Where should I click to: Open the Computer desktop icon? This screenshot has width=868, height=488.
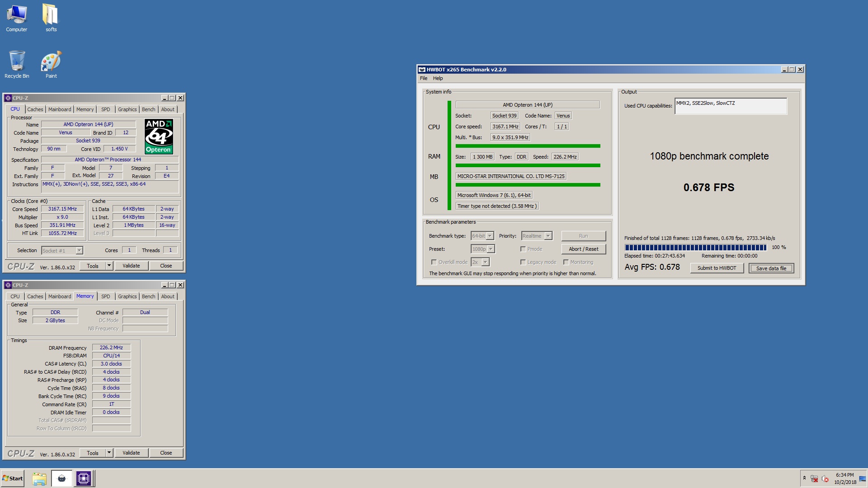coord(17,18)
